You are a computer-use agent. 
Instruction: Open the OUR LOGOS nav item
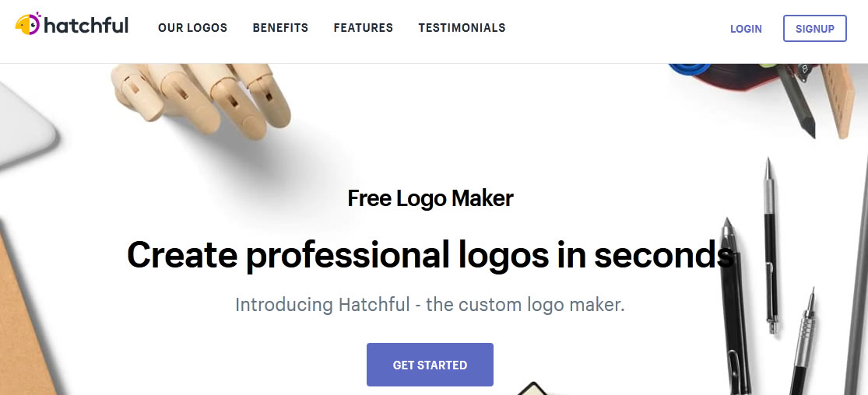[x=192, y=28]
